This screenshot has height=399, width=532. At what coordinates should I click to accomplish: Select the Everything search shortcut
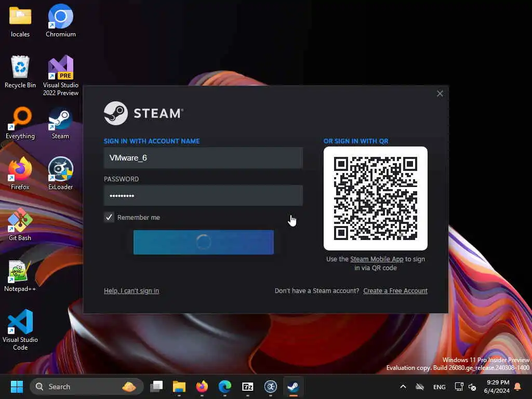[20, 123]
